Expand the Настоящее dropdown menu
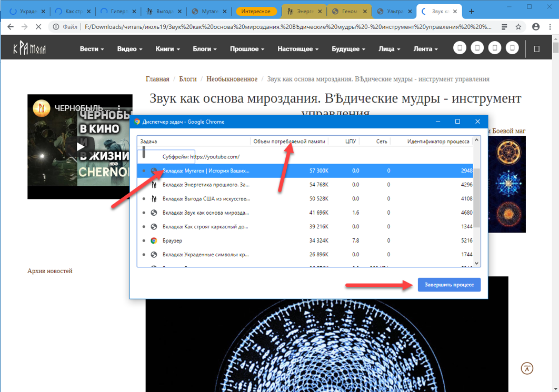 click(297, 49)
